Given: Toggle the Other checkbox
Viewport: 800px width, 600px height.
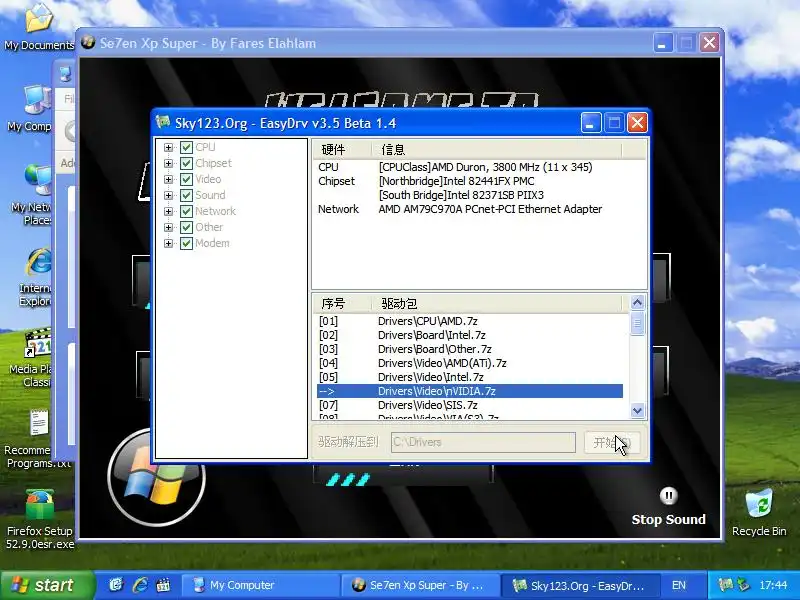Looking at the screenshot, I should point(186,228).
